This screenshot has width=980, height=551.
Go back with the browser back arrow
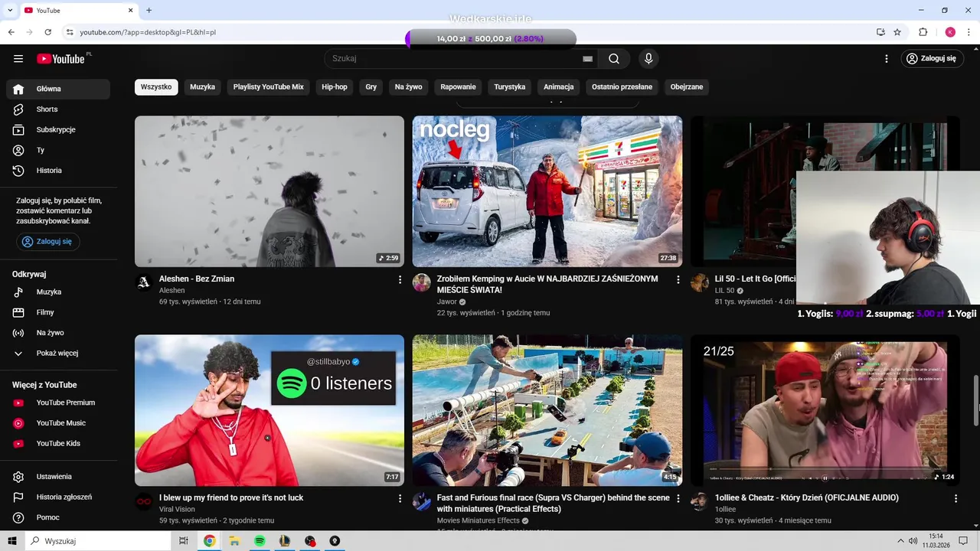(x=11, y=32)
